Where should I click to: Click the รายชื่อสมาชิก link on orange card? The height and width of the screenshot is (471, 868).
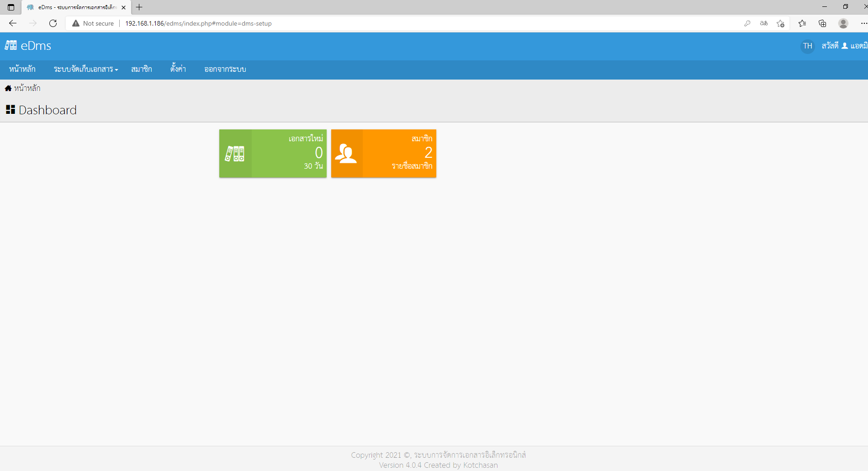pyautogui.click(x=412, y=166)
